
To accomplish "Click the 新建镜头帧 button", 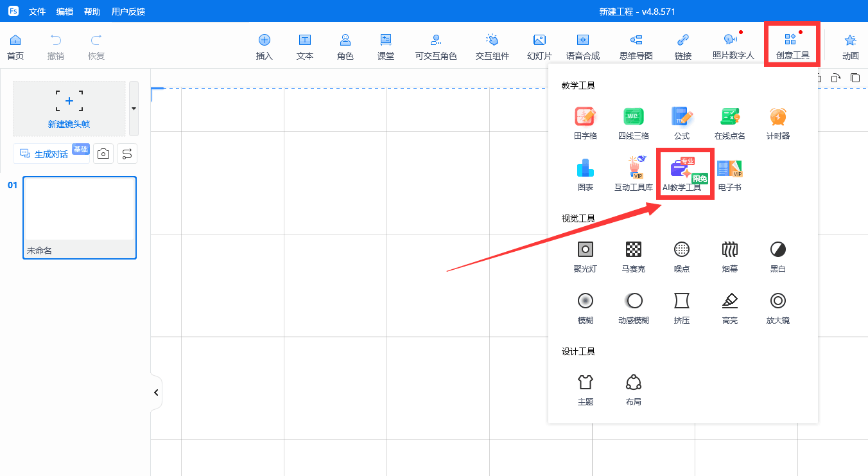I will point(69,109).
